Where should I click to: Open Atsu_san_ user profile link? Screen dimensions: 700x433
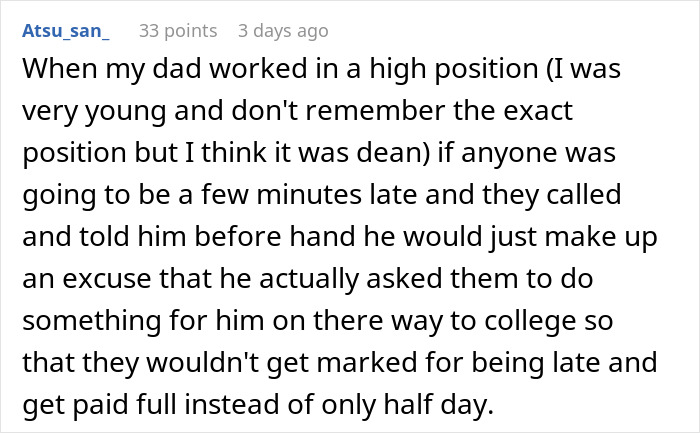tap(64, 31)
